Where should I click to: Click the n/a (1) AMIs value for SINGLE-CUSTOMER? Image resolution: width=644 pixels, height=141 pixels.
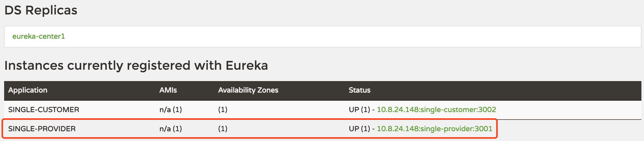[x=171, y=110]
